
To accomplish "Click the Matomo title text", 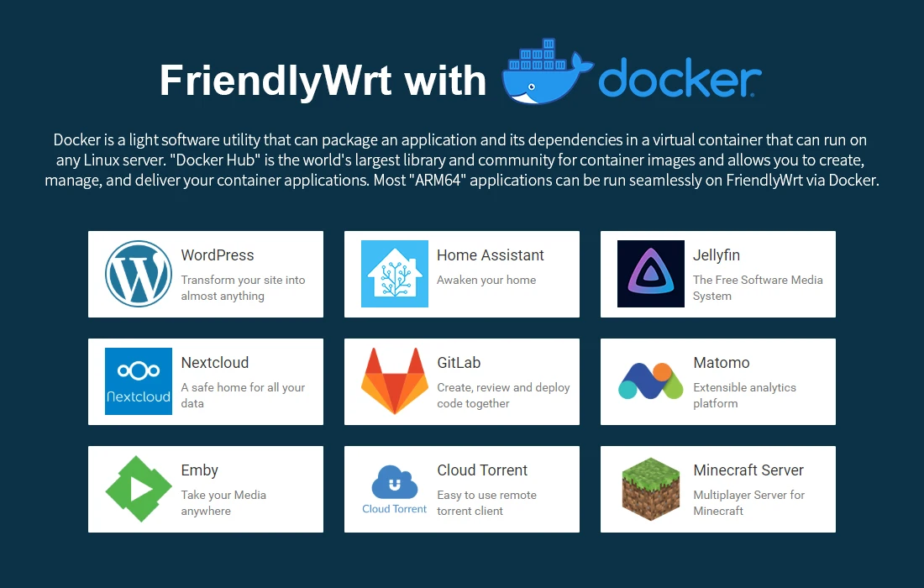I will click(x=722, y=363).
